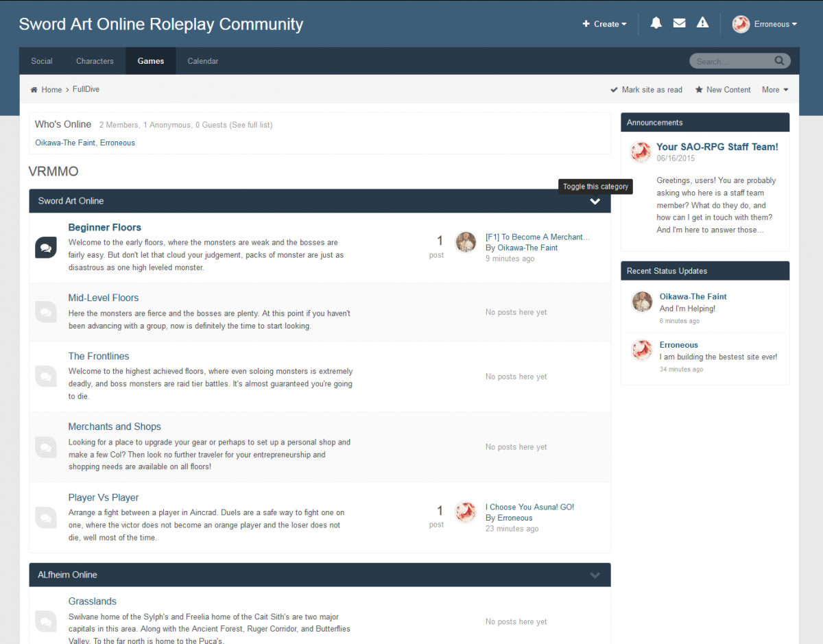The width and height of the screenshot is (823, 644).
Task: Click the Mid-Level Floors forum icon
Action: (45, 312)
